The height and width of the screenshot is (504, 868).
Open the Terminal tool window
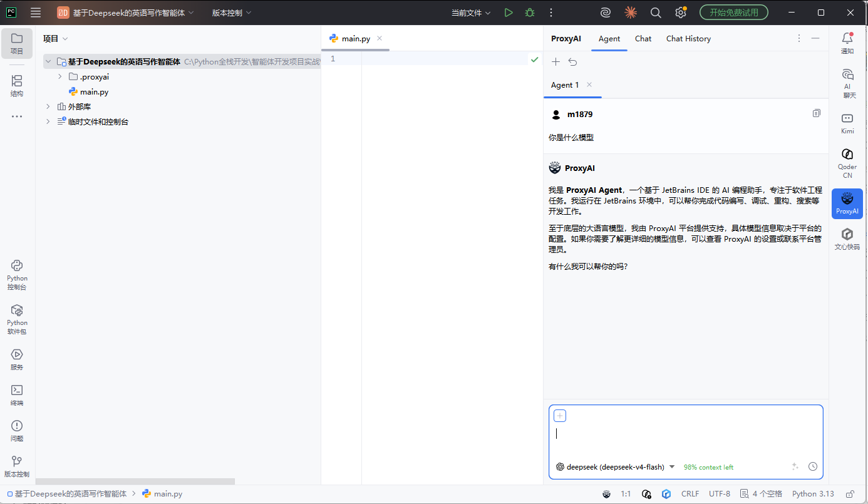pyautogui.click(x=17, y=395)
